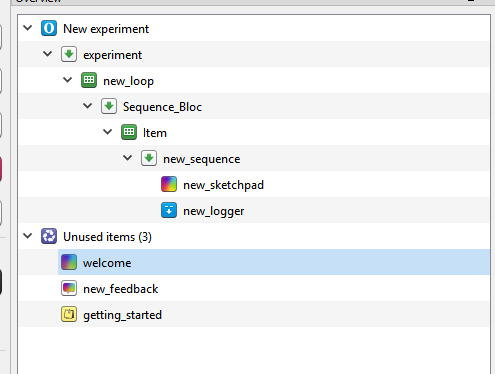
Task: Collapse the New experiment tree node
Action: pos(28,28)
